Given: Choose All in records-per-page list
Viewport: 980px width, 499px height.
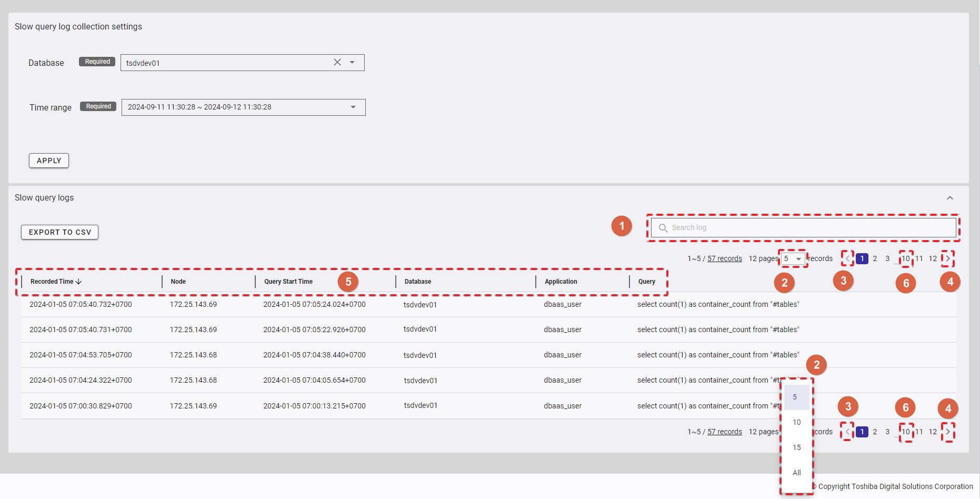Looking at the screenshot, I should [x=796, y=473].
